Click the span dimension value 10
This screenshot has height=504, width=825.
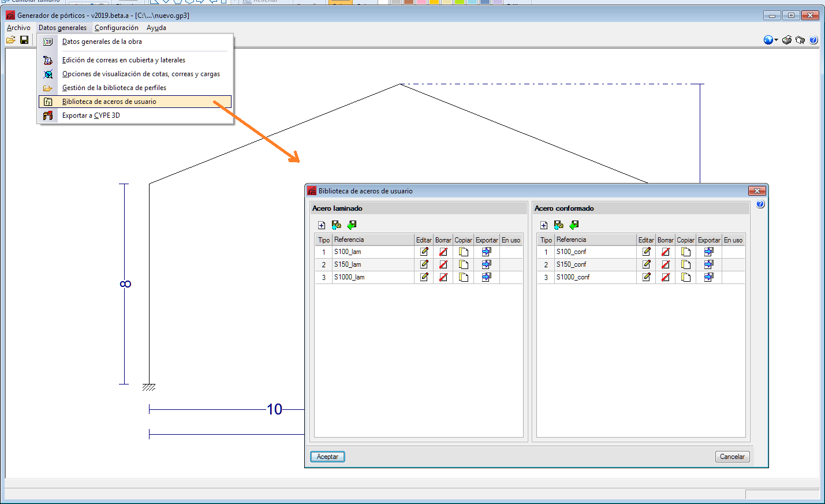274,409
